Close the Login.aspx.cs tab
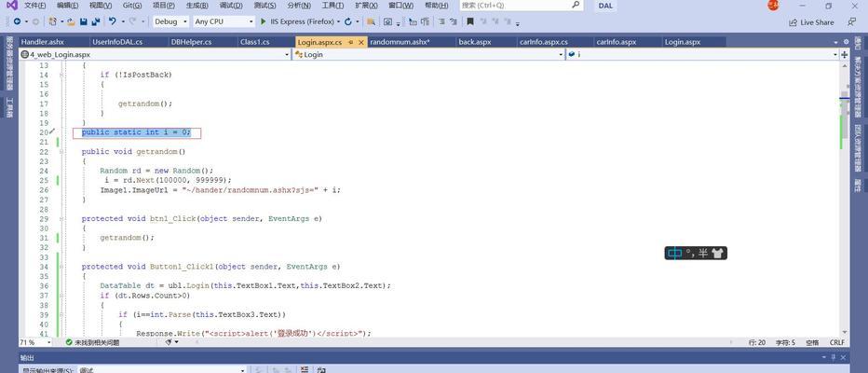Screen dimensions: 868x373 (361, 42)
